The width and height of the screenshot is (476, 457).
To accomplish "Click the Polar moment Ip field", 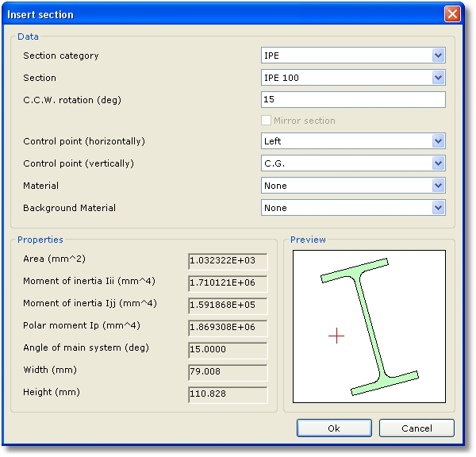I will 228,327.
